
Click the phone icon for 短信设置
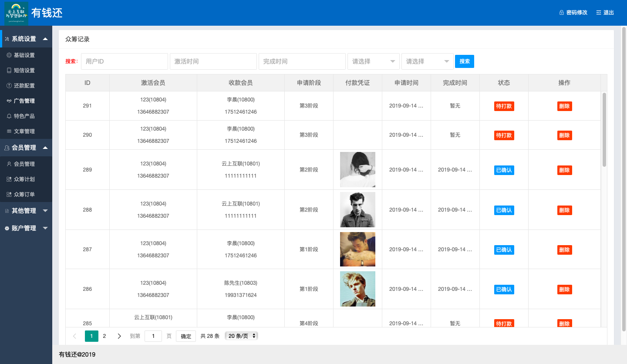tap(9, 71)
